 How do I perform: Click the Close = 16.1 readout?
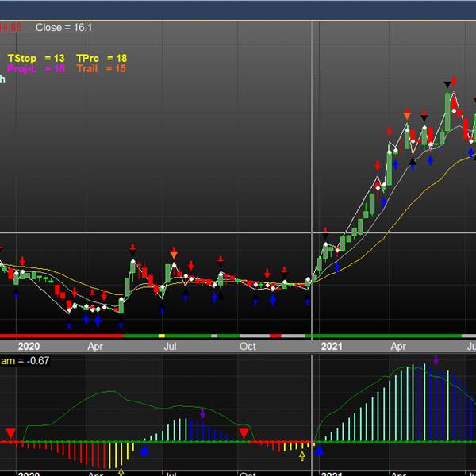pos(63,28)
